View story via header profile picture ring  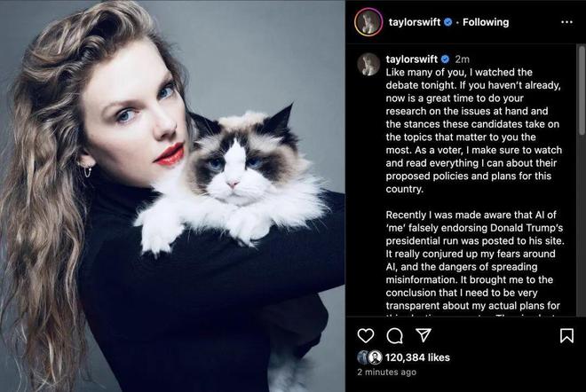click(368, 22)
